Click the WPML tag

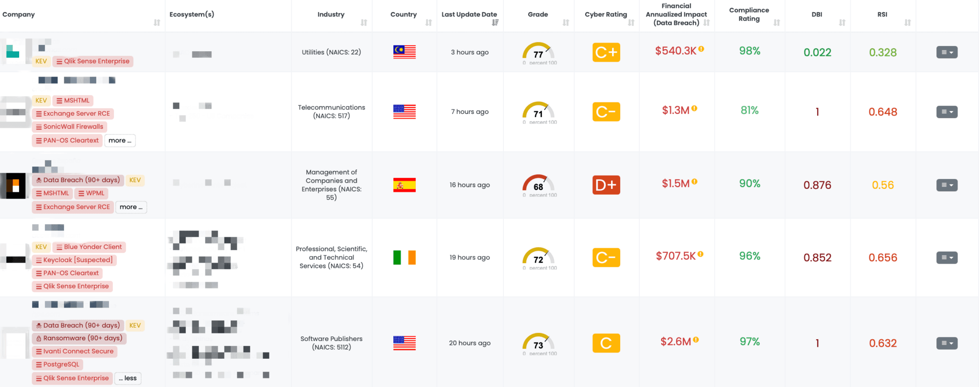click(91, 193)
